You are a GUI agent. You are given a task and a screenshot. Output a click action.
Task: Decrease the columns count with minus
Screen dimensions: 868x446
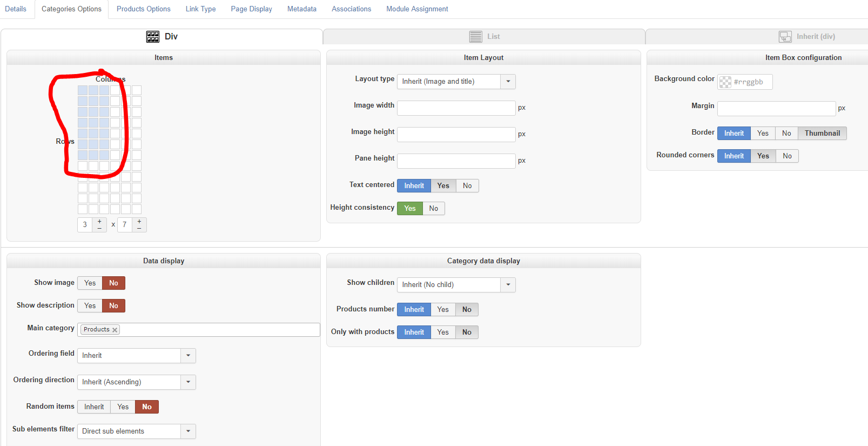(99, 228)
